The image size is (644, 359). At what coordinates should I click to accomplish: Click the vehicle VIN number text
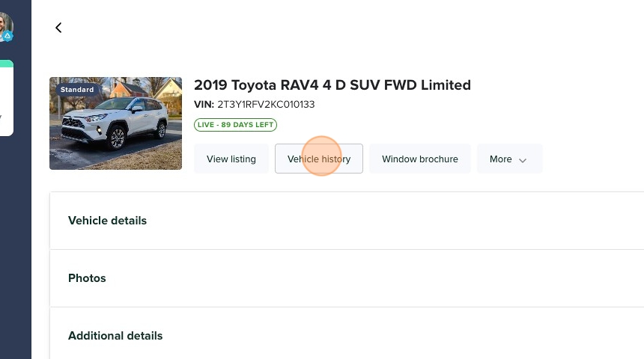(266, 105)
